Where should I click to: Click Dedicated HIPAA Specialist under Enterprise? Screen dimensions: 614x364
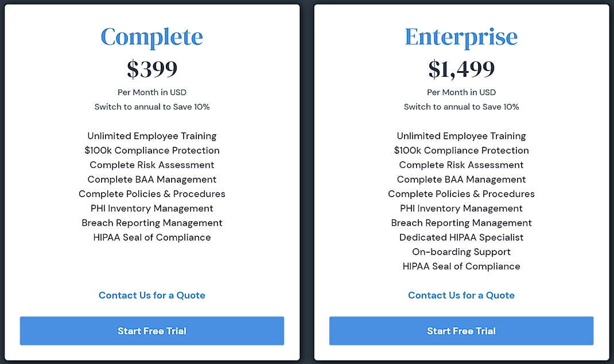coord(461,237)
